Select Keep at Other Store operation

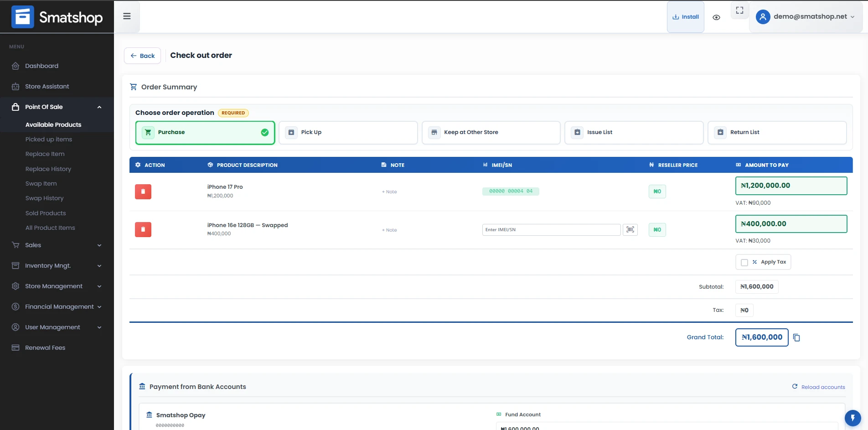coord(491,133)
